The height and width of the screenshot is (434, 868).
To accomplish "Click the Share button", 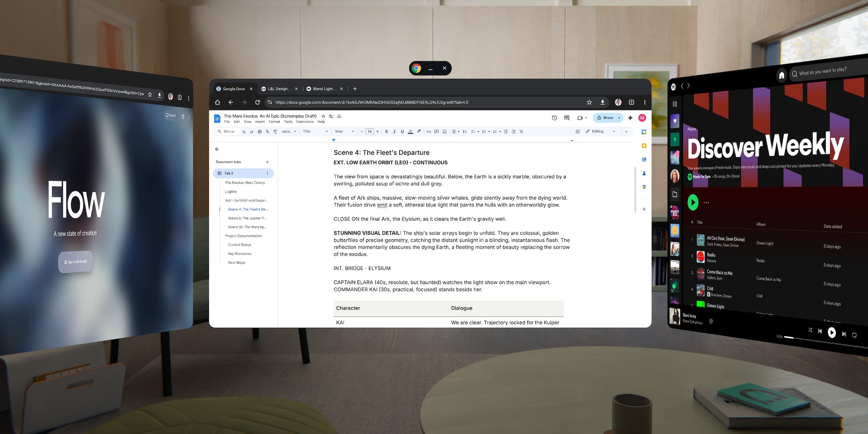I will 605,118.
